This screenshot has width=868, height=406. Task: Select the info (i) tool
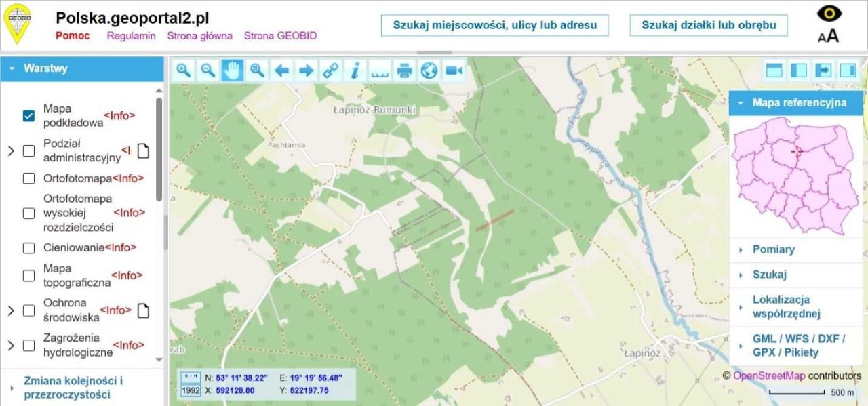click(x=354, y=70)
